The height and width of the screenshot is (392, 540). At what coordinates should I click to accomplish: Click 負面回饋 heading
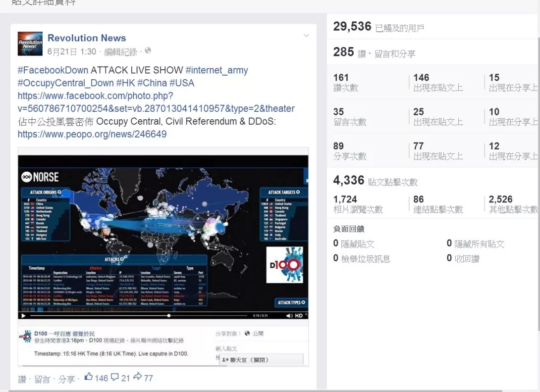tap(348, 229)
